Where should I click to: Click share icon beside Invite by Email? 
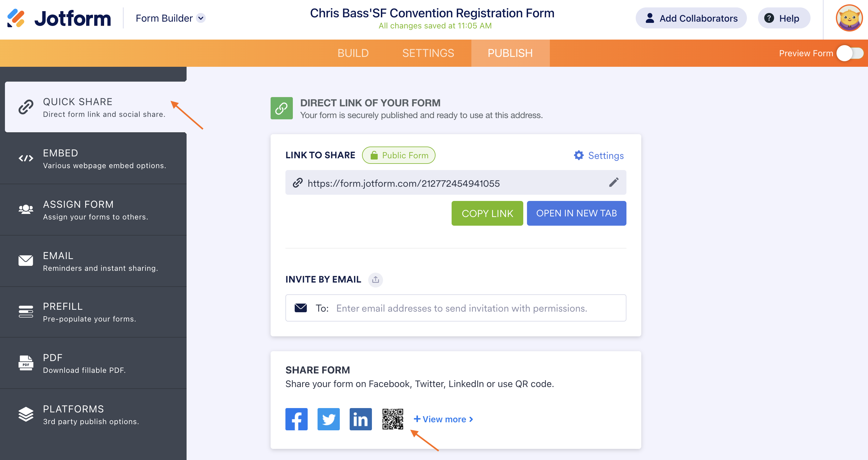tap(375, 279)
